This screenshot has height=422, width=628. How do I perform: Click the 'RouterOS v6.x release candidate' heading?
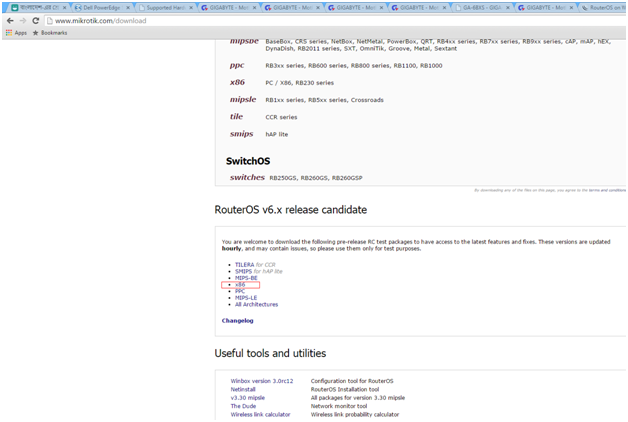coord(291,210)
